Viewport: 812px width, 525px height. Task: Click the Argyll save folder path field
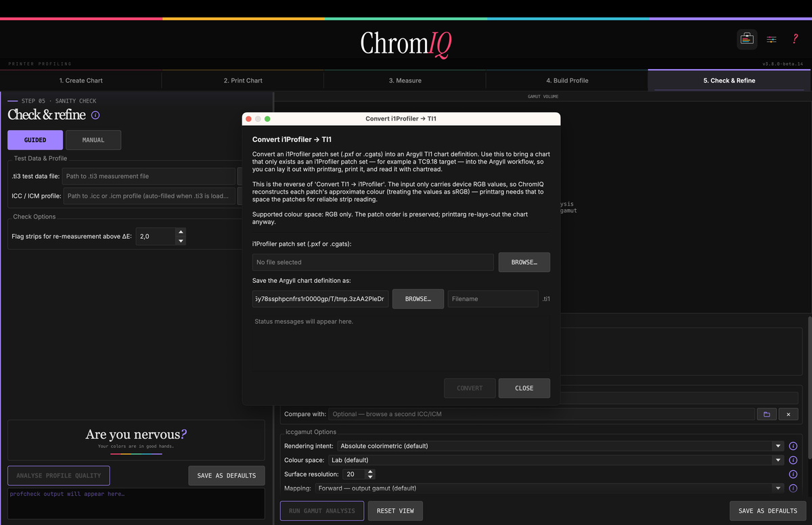click(x=321, y=298)
